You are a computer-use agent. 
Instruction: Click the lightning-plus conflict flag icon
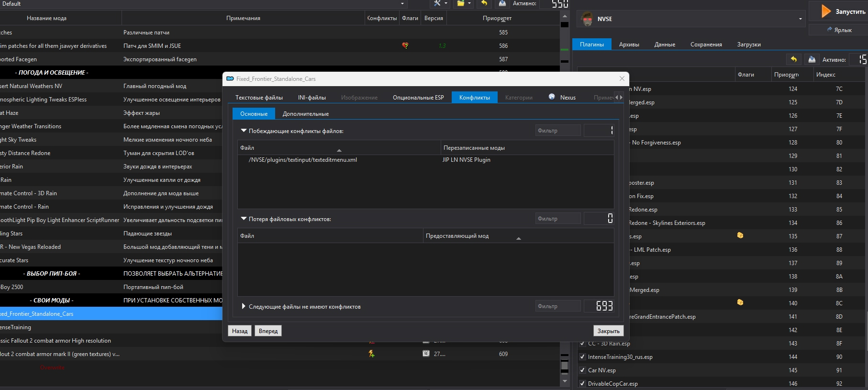[371, 354]
